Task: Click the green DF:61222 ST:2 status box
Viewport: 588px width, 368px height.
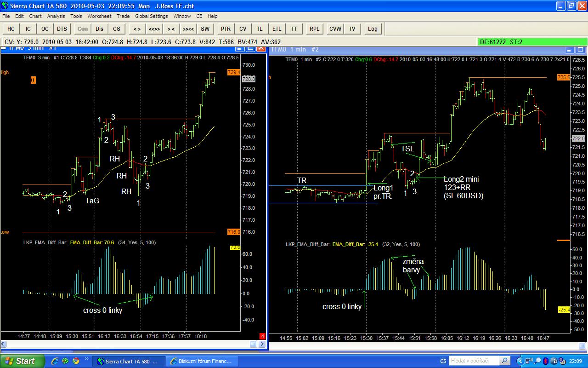Action: (531, 42)
